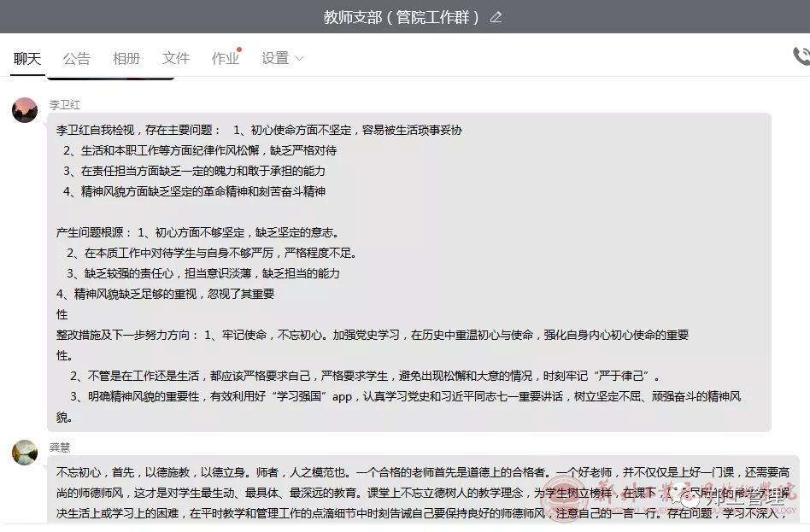
Task: Select the 文件 tab
Action: (x=175, y=58)
